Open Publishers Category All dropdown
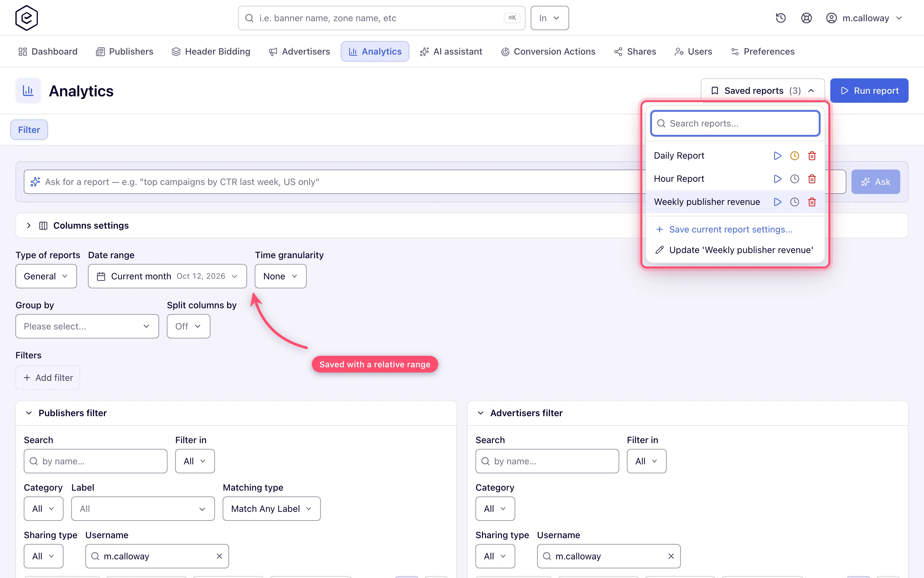Viewport: 924px width, 578px height. pos(44,508)
